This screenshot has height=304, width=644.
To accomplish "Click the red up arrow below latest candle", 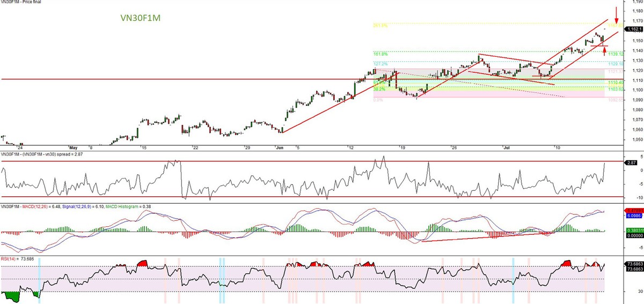I will pyautogui.click(x=605, y=51).
